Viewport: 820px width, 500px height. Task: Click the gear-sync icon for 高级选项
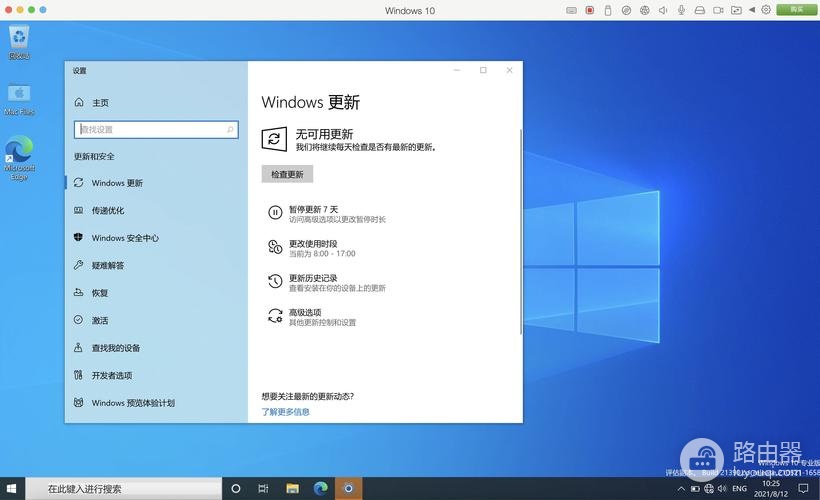point(275,315)
